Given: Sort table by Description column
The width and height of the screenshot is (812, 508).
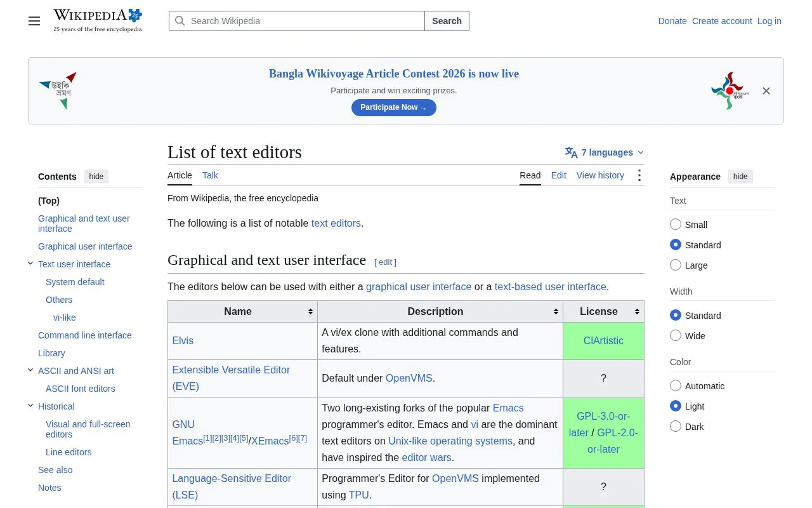Looking at the screenshot, I should click(440, 311).
